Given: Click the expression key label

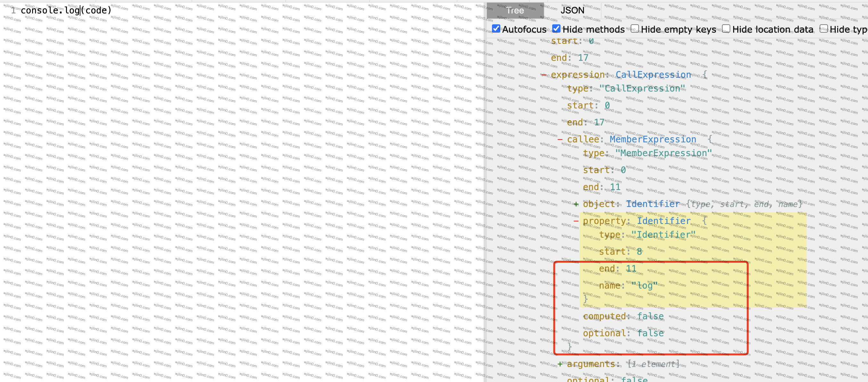Looking at the screenshot, I should [577, 75].
